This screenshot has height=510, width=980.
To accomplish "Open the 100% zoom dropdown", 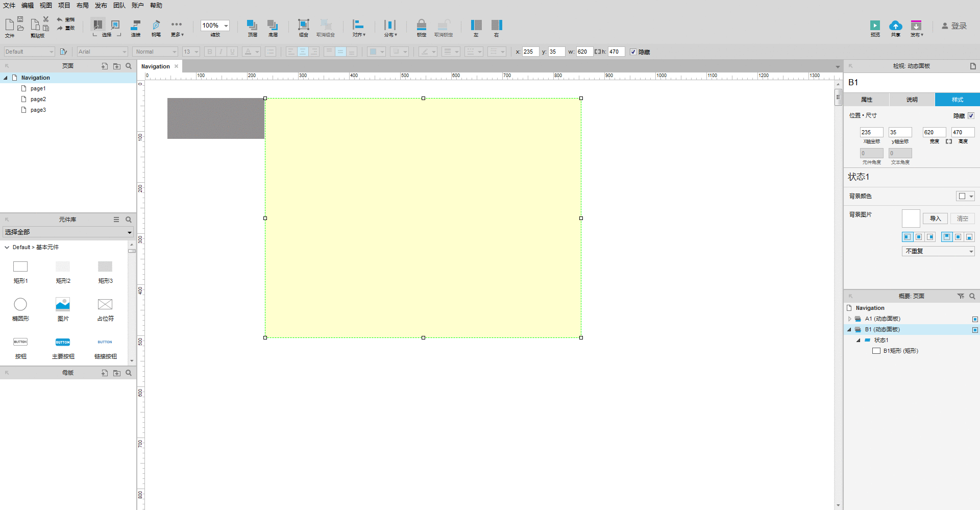I will click(x=215, y=26).
